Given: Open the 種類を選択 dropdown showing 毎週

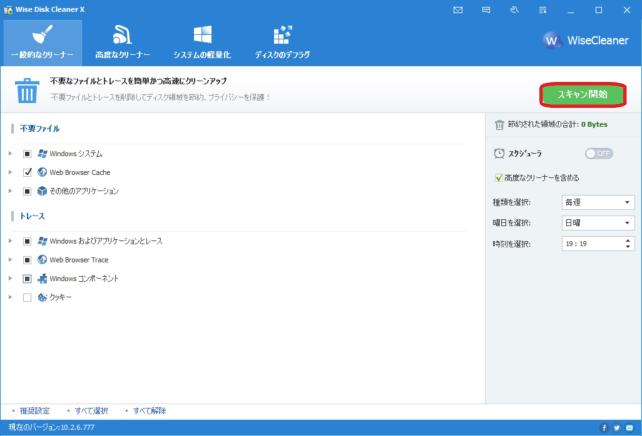Looking at the screenshot, I should 598,202.
